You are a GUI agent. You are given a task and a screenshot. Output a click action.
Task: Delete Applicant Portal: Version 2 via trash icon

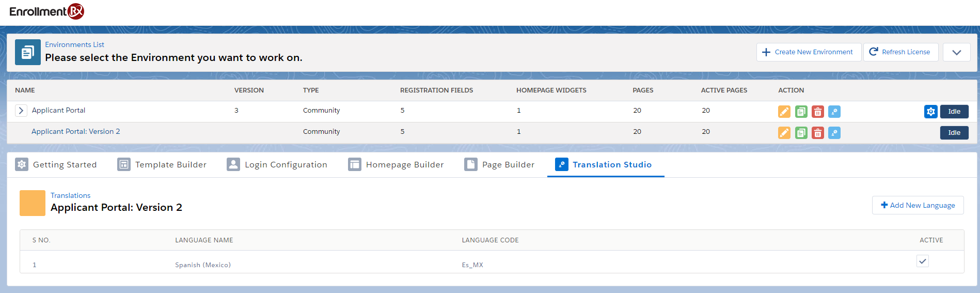tap(817, 133)
